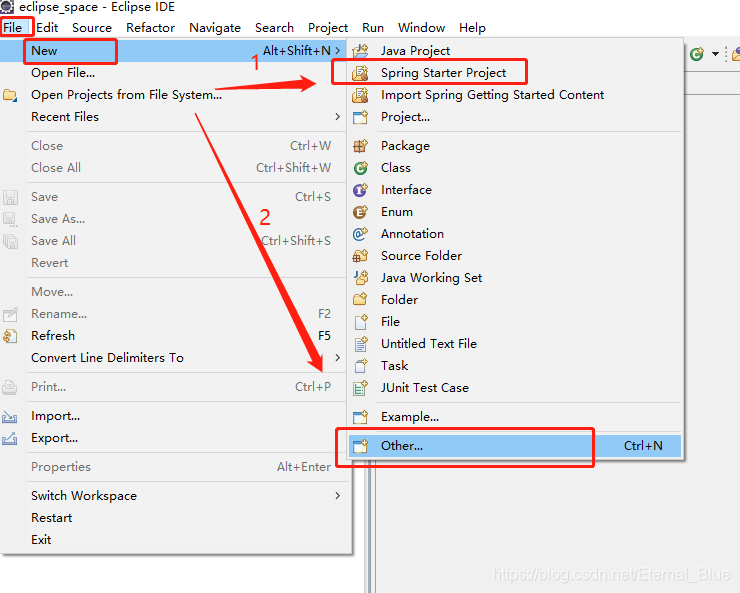Expand Convert Line Delimiters To submenu arrow
740x593 pixels.
[x=337, y=358]
